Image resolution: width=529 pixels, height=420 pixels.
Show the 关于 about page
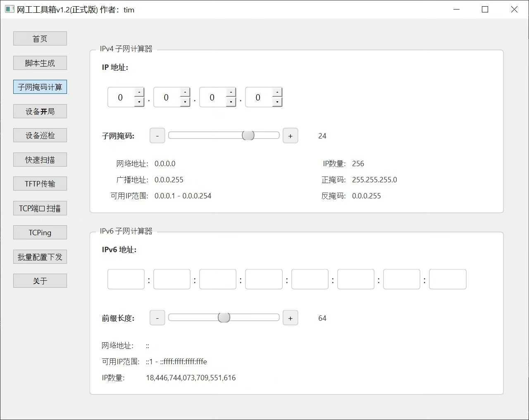point(40,281)
